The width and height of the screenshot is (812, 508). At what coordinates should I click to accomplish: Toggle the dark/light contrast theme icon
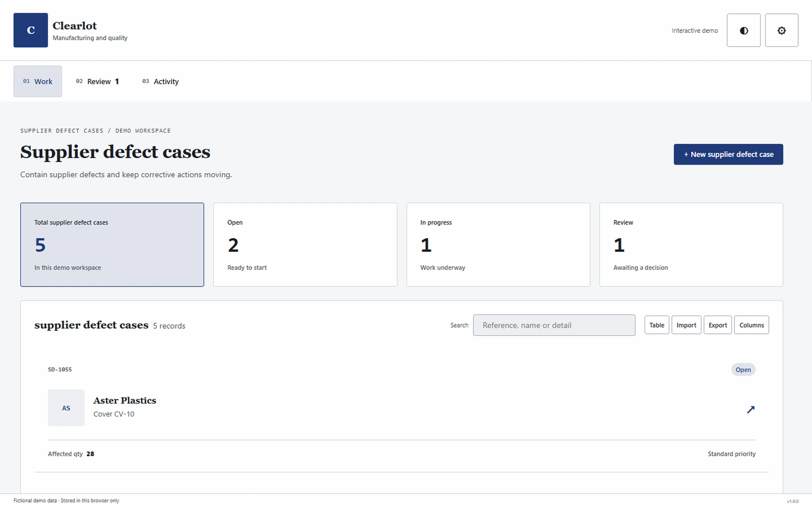[743, 30]
